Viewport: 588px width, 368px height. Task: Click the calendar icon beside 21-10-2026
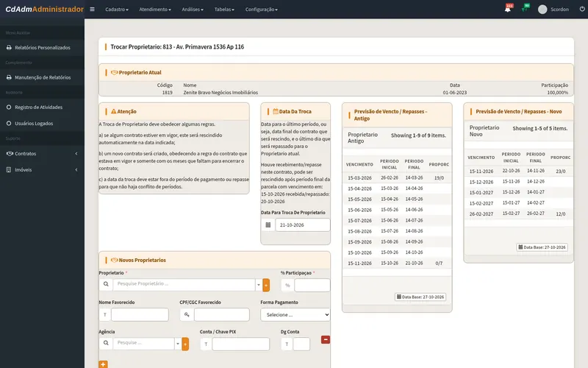point(268,225)
